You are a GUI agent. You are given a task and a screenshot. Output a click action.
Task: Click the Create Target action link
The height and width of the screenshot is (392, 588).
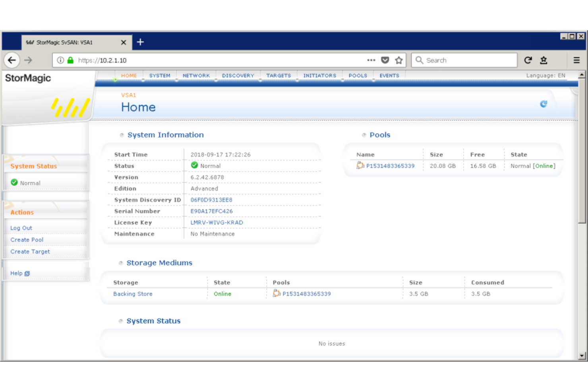click(29, 251)
